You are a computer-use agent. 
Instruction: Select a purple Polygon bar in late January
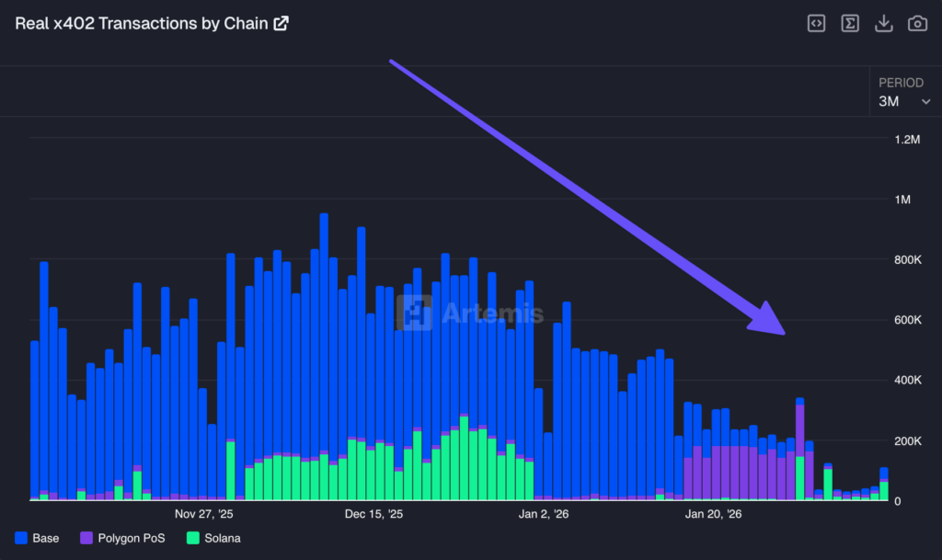pyautogui.click(x=727, y=469)
